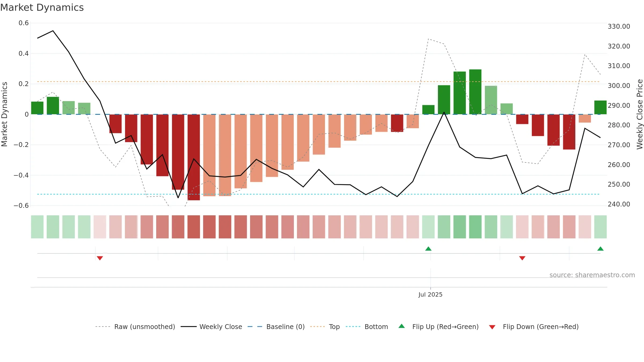Click the Market Dynamics chart title
The image size is (644, 362).
point(42,8)
